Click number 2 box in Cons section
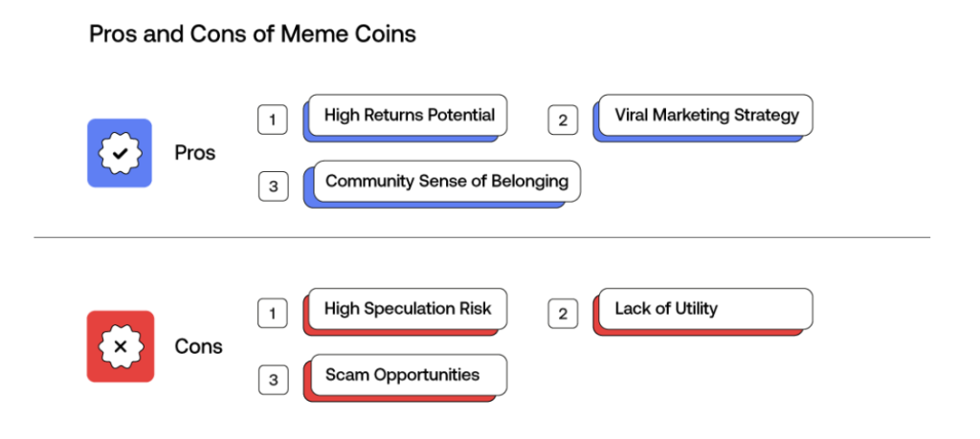This screenshot has width=980, height=439. (563, 313)
